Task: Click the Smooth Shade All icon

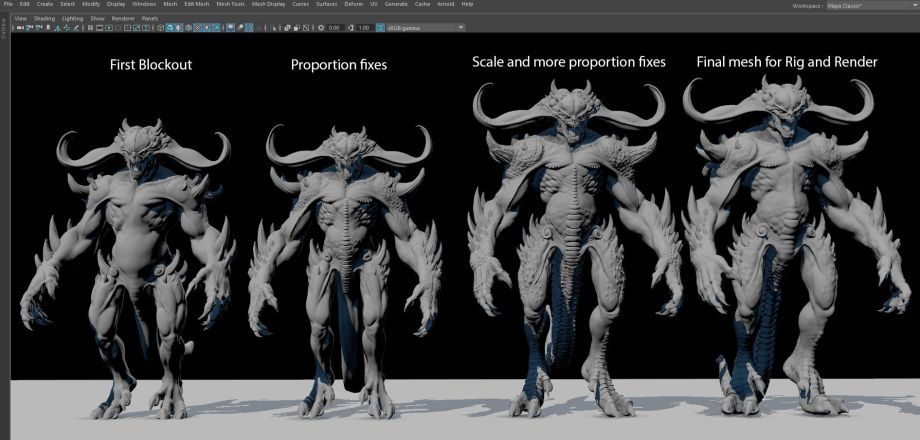Action: click(x=169, y=28)
